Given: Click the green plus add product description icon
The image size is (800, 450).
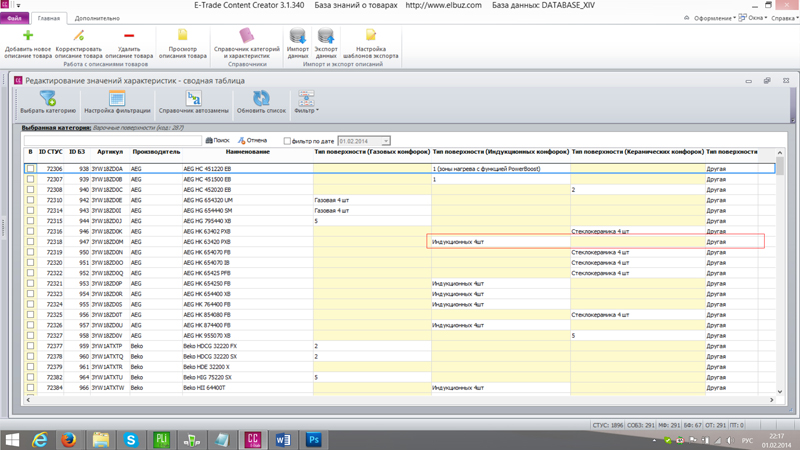Looking at the screenshot, I should 28,35.
